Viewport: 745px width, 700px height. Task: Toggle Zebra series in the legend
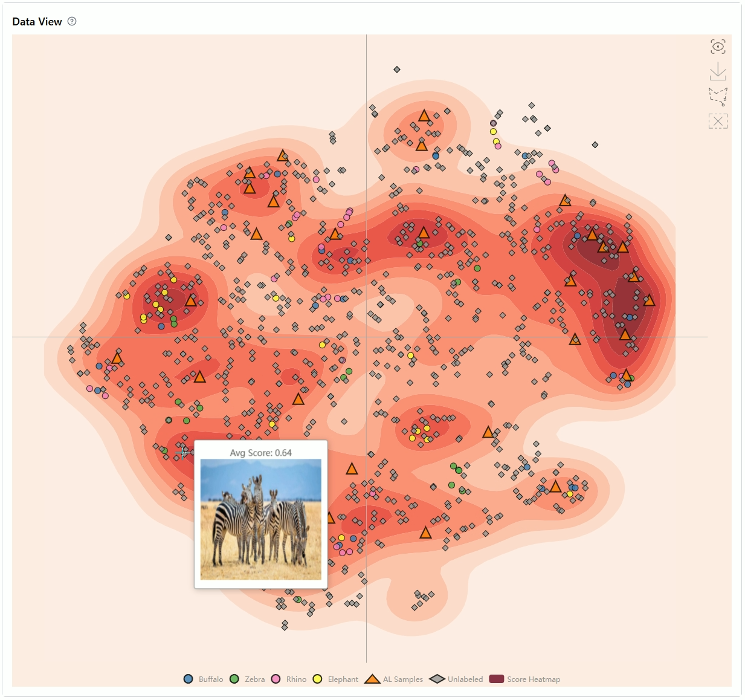[247, 679]
